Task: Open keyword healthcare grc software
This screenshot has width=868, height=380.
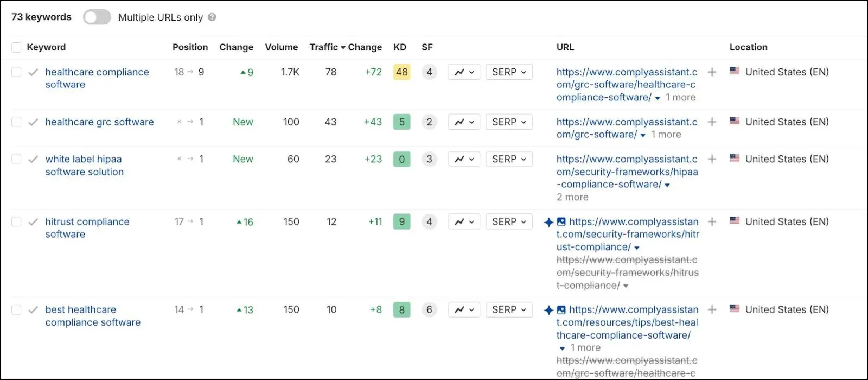Action: pyautogui.click(x=99, y=122)
